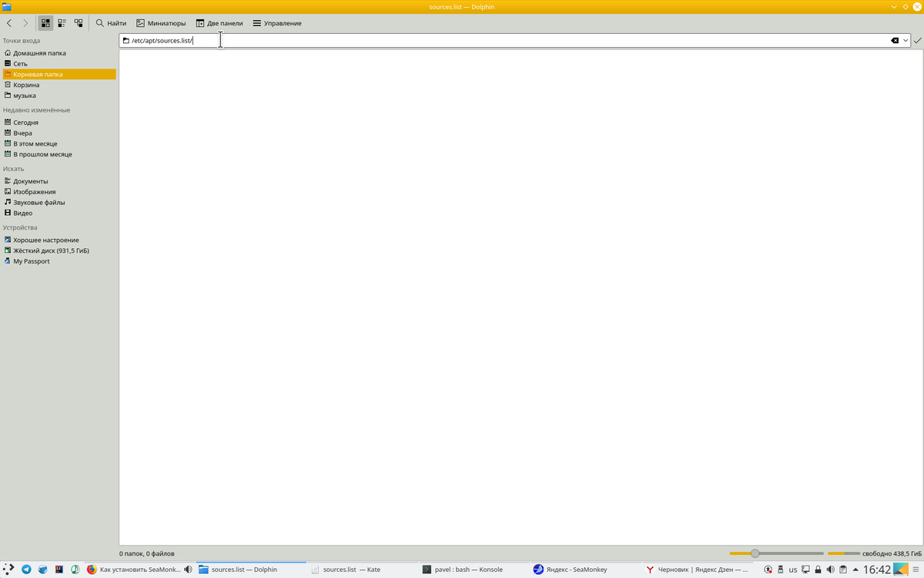Switch to details tree view mode
The height and width of the screenshot is (578, 924).
79,23
